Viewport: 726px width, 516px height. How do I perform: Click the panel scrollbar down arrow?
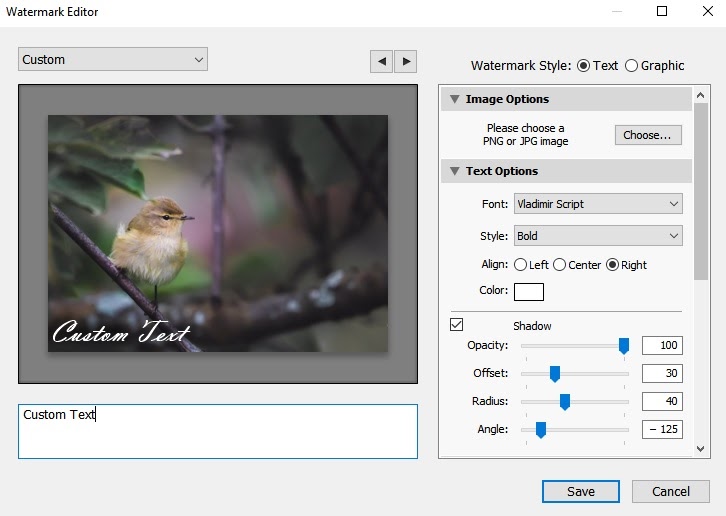point(701,449)
